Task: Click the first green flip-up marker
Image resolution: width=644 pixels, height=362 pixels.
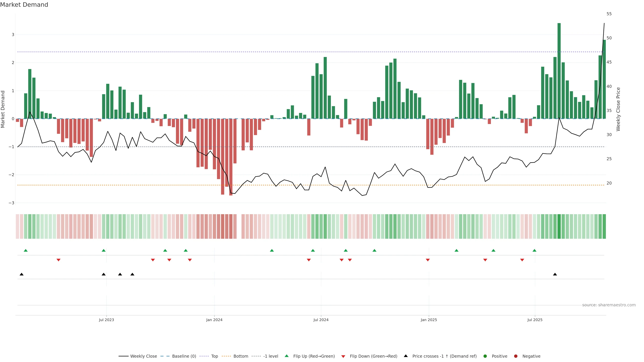Action: [25, 250]
